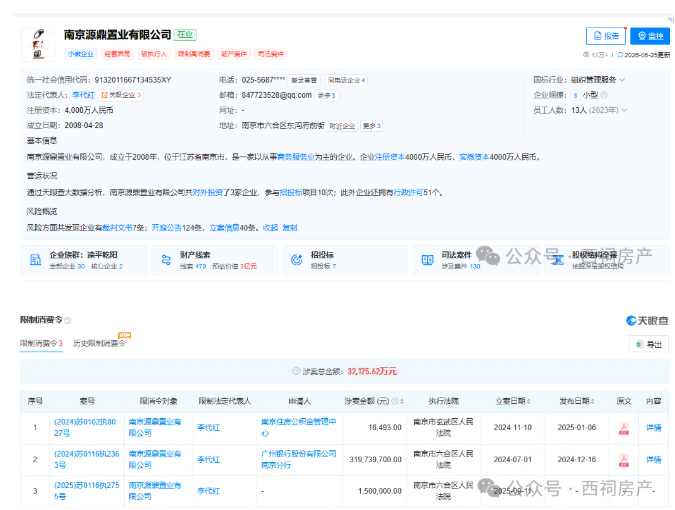Click the 企业族群 card building icon
This screenshot has height=510, width=675.
[x=35, y=260]
